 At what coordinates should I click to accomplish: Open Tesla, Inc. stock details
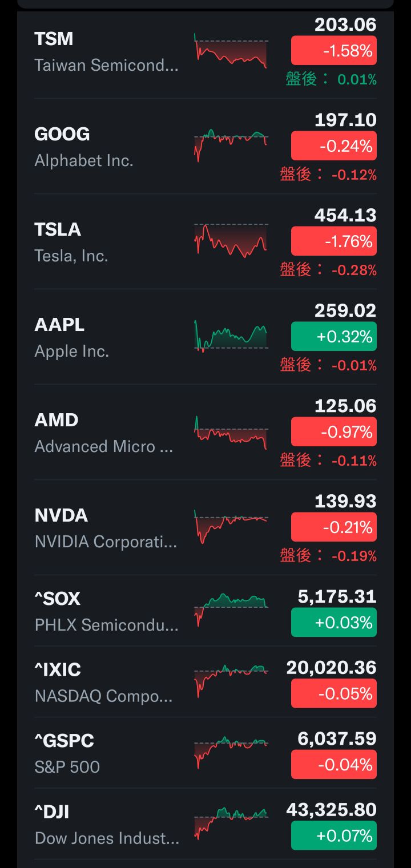point(71,256)
